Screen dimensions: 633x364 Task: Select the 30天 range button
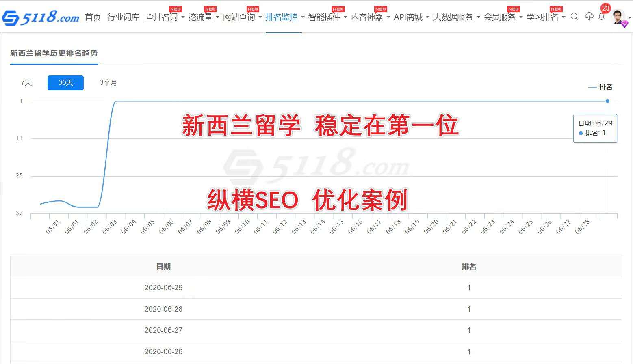pyautogui.click(x=65, y=83)
